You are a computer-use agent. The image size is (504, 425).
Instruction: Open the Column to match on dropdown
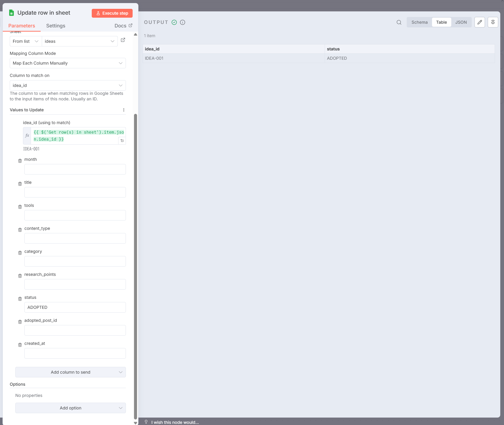point(68,86)
